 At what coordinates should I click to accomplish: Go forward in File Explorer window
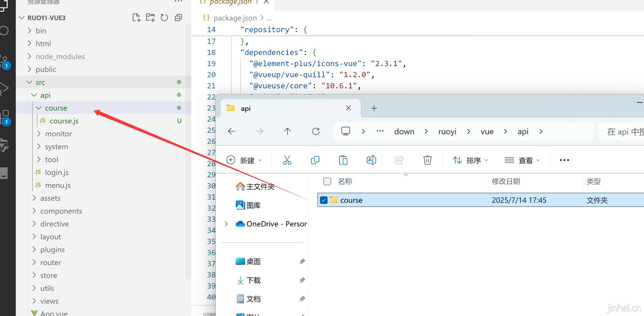[x=259, y=131]
